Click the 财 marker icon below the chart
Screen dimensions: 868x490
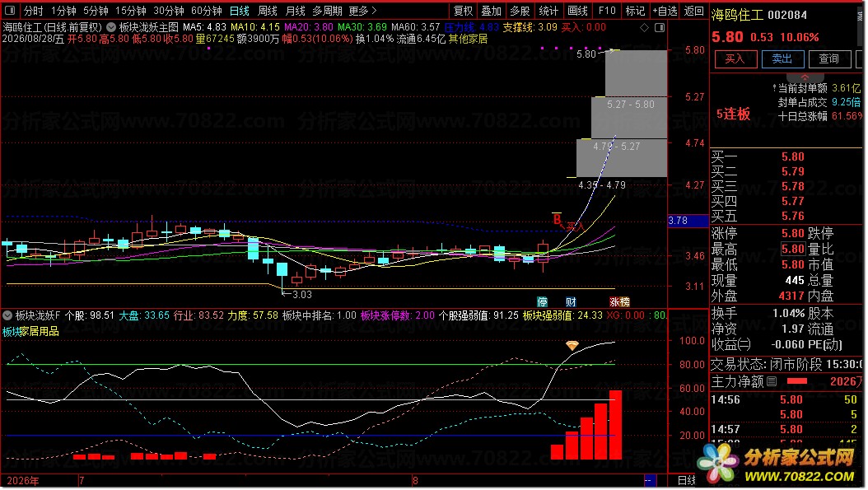(571, 301)
